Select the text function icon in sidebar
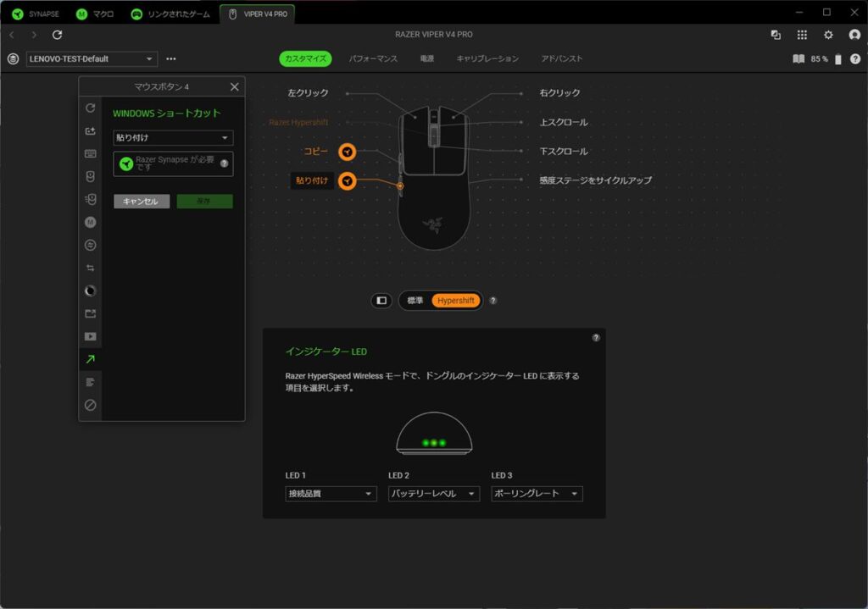Screen dimensions: 868x609 91,382
